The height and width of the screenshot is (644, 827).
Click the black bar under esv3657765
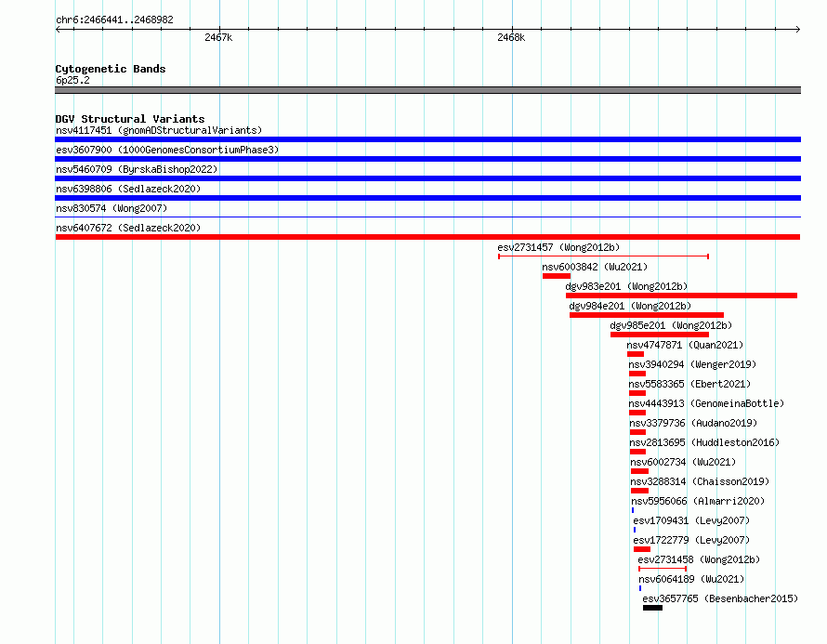[652, 608]
